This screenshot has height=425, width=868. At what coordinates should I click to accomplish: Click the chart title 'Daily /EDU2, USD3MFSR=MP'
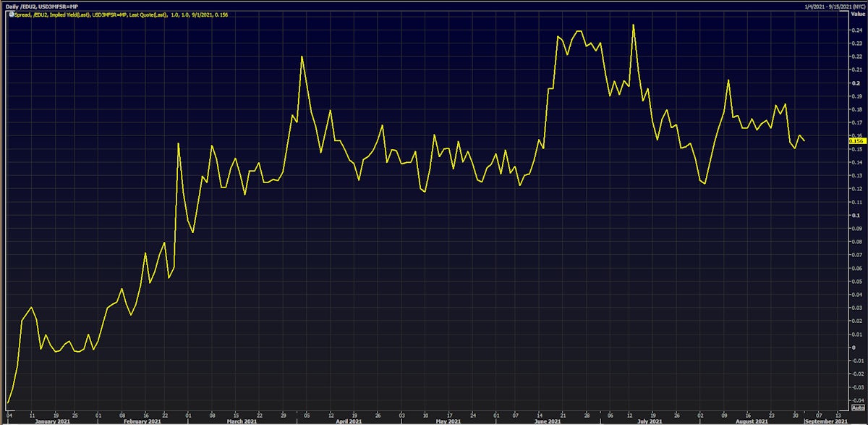tap(41, 6)
